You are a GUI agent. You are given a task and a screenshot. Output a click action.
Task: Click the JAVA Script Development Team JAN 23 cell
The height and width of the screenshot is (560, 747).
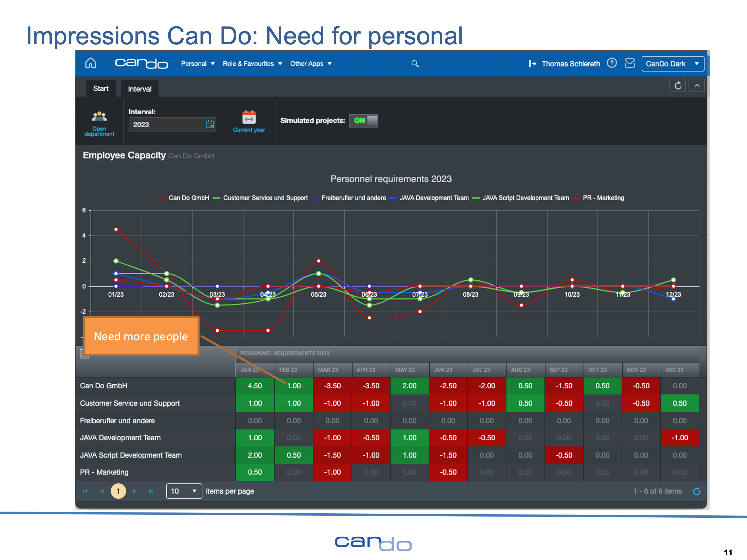pos(255,455)
